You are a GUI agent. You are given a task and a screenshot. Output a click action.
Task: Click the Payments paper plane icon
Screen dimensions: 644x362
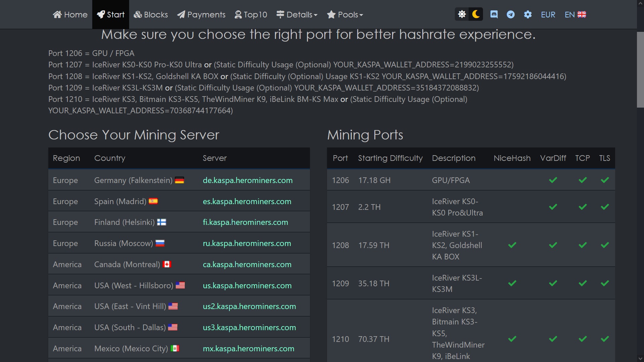pyautogui.click(x=181, y=14)
